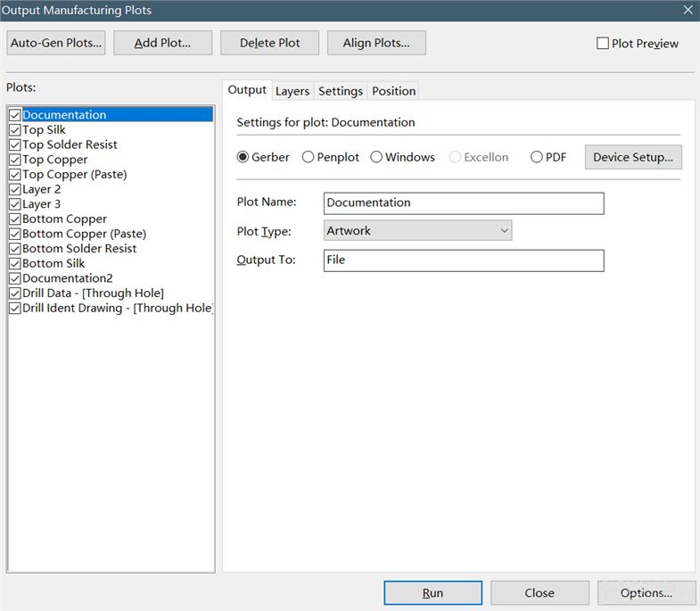Toggle the Top Copper checkbox
Image resolution: width=700 pixels, height=611 pixels.
15,160
